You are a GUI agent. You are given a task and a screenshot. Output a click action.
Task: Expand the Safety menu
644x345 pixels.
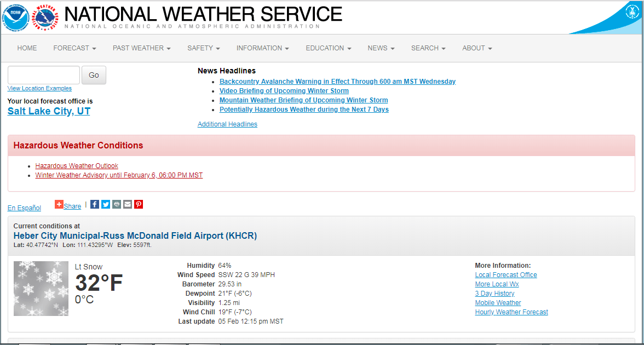tap(203, 48)
